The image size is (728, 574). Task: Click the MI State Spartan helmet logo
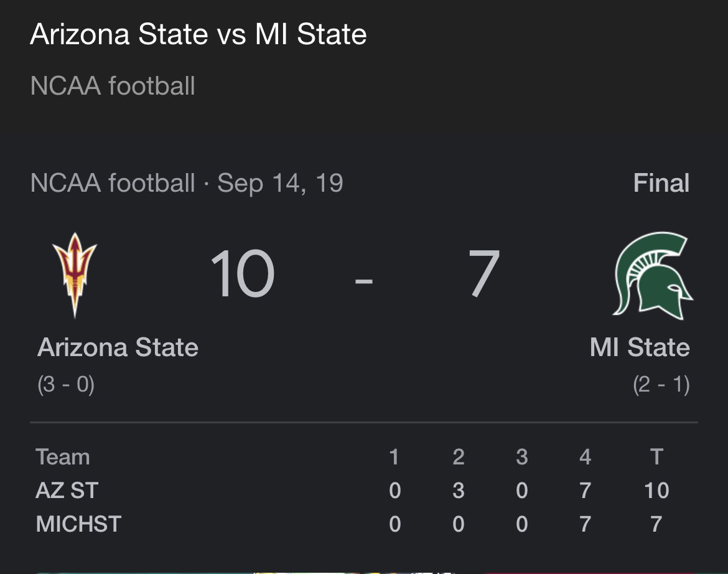(x=653, y=275)
